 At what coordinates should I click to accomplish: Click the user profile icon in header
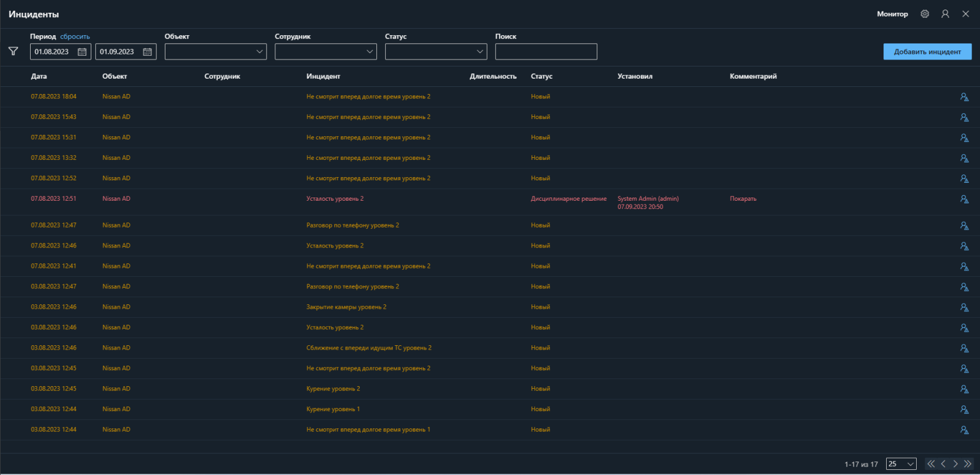[945, 14]
